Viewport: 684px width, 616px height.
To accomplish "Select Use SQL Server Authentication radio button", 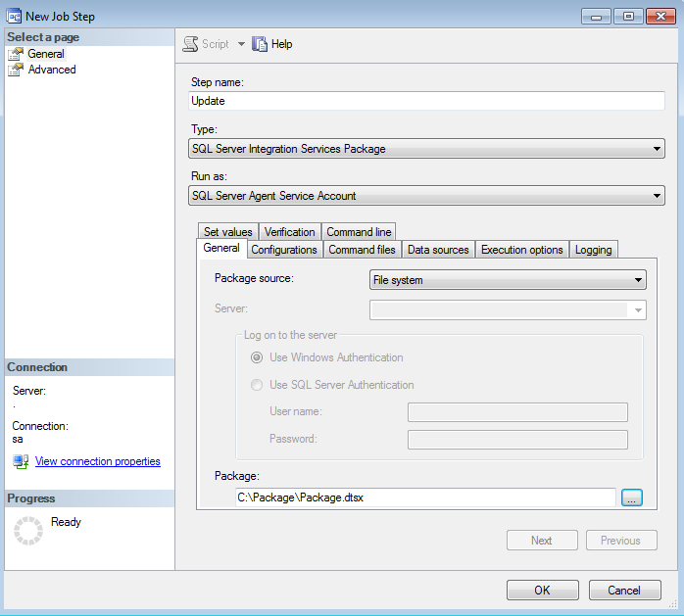I will (x=257, y=385).
